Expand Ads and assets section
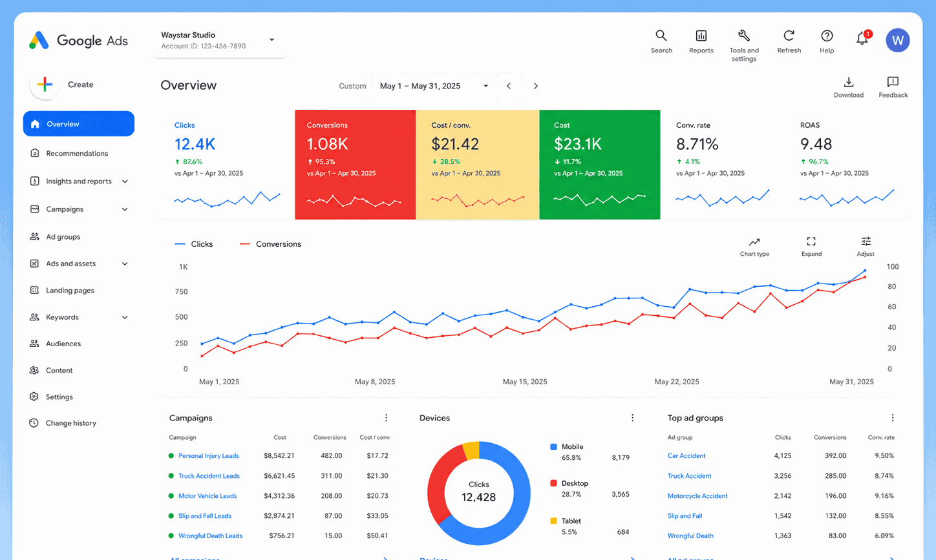Screen dimensions: 936x560 pos(125,264)
